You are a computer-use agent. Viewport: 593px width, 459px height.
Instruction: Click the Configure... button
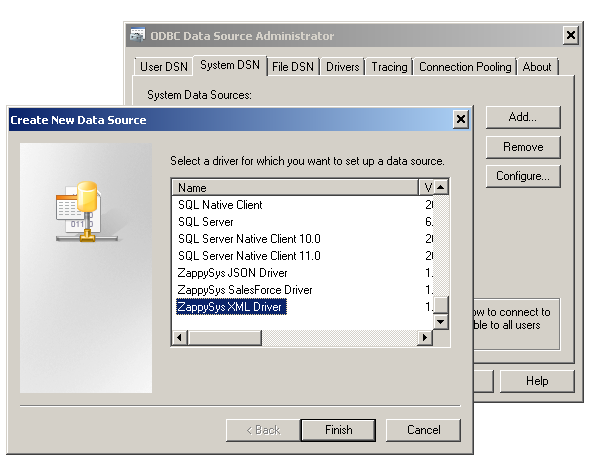click(x=523, y=176)
